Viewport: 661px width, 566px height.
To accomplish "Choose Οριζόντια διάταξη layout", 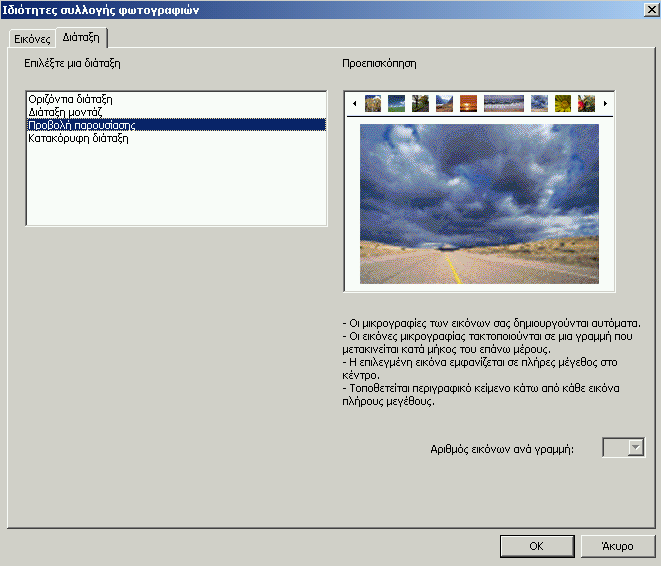I will point(176,99).
